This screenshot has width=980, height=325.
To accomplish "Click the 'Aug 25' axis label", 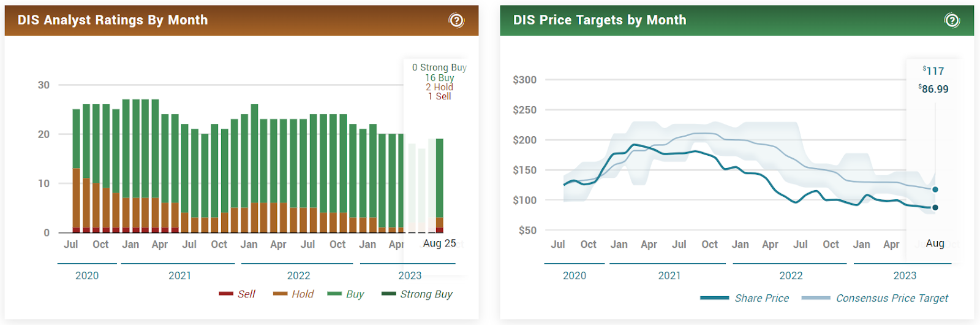I will tap(440, 243).
